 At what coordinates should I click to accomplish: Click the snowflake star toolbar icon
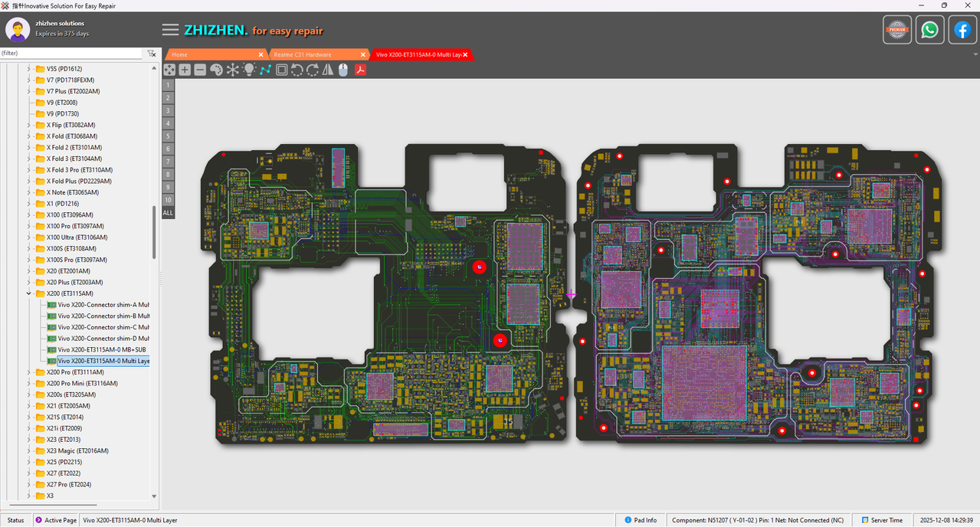tap(232, 70)
